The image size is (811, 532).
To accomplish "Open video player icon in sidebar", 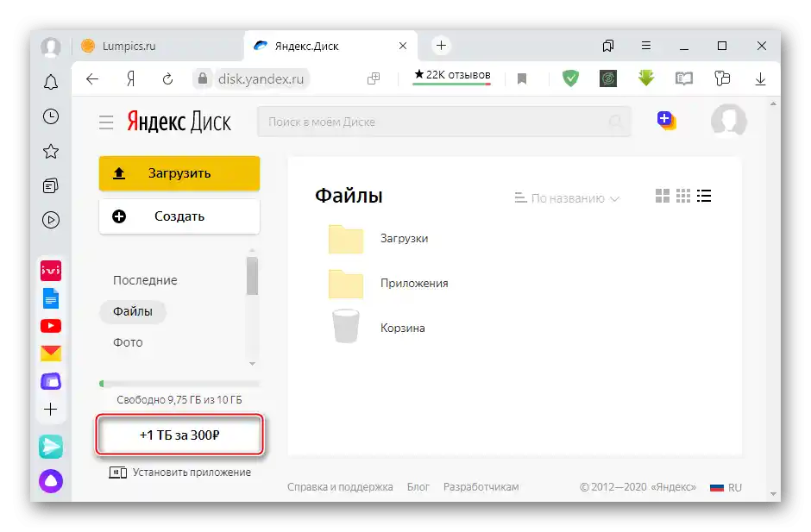I will click(x=51, y=220).
